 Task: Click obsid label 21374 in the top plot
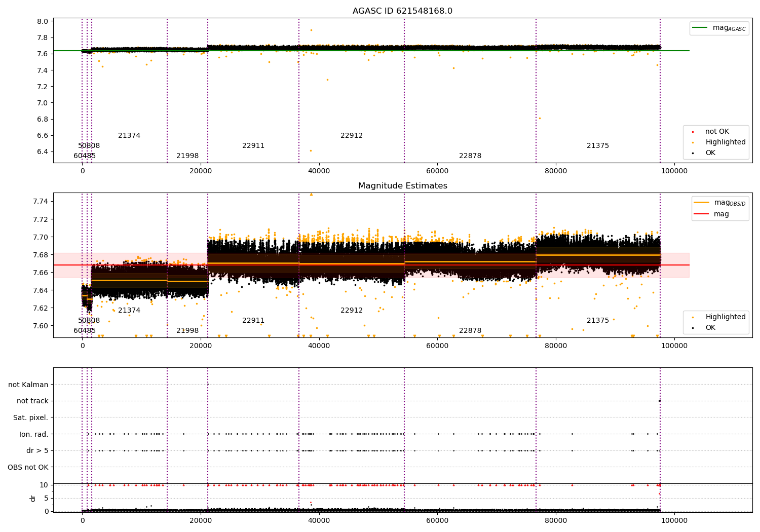[129, 136]
